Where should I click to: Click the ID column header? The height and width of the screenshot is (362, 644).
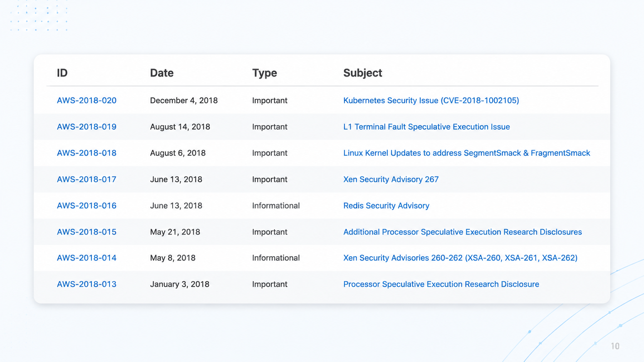(x=62, y=73)
